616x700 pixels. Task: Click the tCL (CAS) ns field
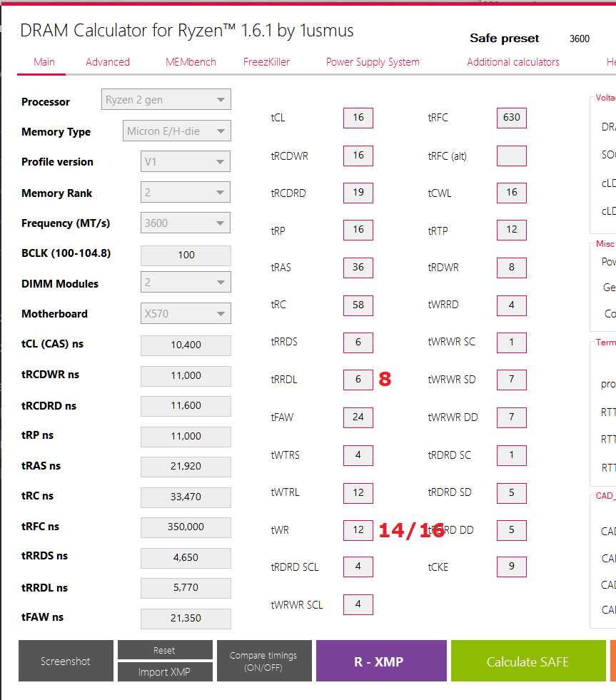click(186, 345)
